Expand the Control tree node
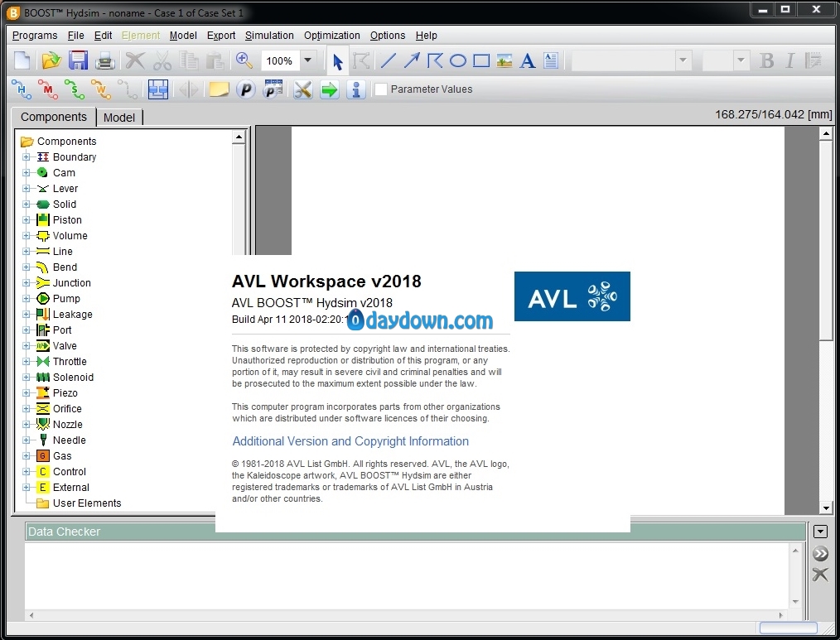The width and height of the screenshot is (840, 640). click(x=27, y=471)
